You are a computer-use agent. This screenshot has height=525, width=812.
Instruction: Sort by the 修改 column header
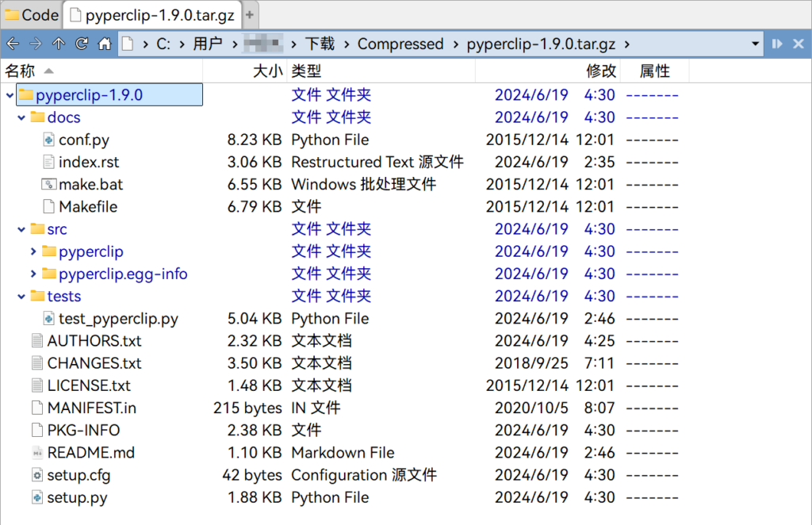pyautogui.click(x=548, y=71)
